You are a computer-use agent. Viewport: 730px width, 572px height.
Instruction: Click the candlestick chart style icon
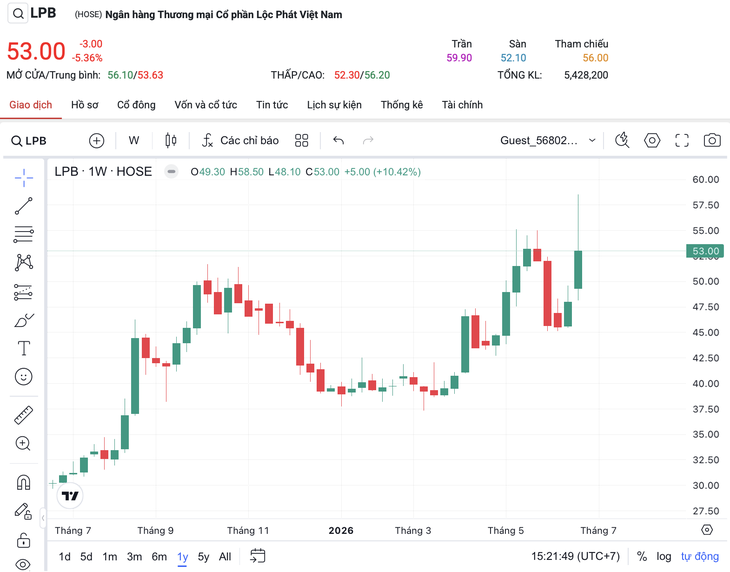(x=171, y=140)
